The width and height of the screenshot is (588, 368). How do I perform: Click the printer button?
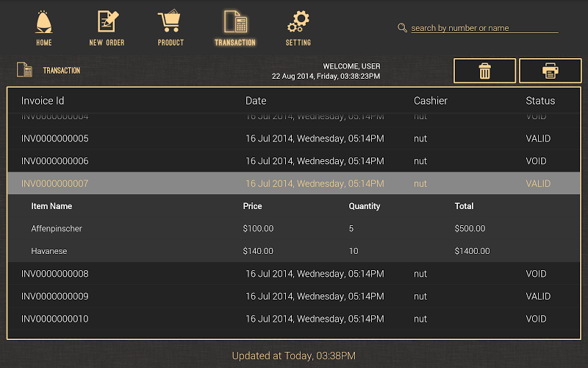(550, 71)
